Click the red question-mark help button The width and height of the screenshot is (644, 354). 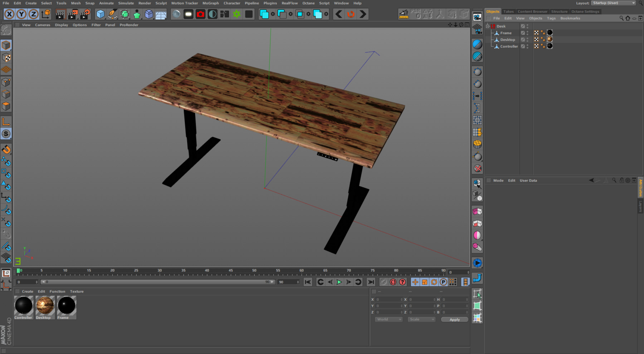click(402, 282)
